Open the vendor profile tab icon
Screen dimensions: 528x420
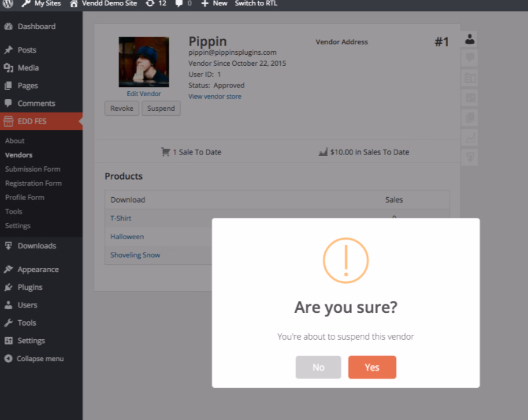pyautogui.click(x=470, y=40)
